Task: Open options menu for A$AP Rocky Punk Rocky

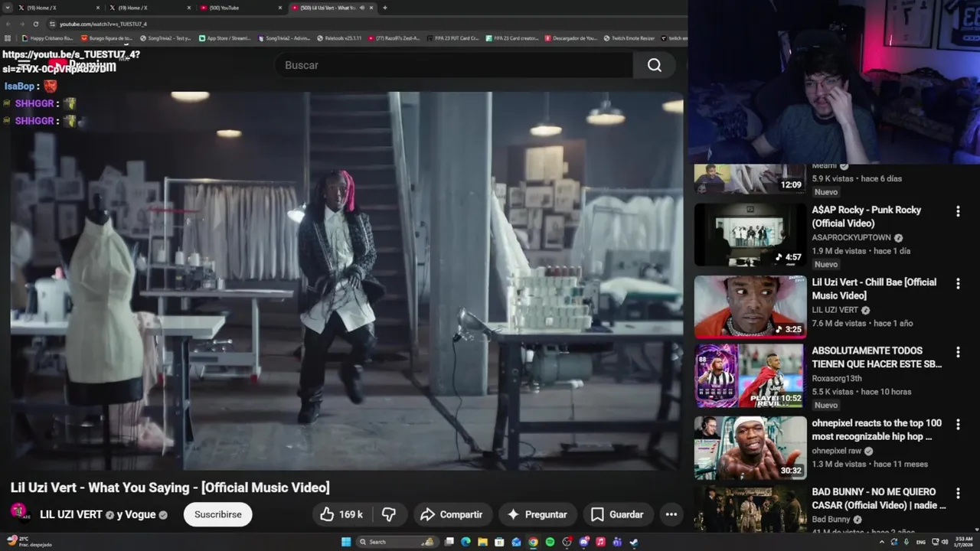Action: (958, 211)
